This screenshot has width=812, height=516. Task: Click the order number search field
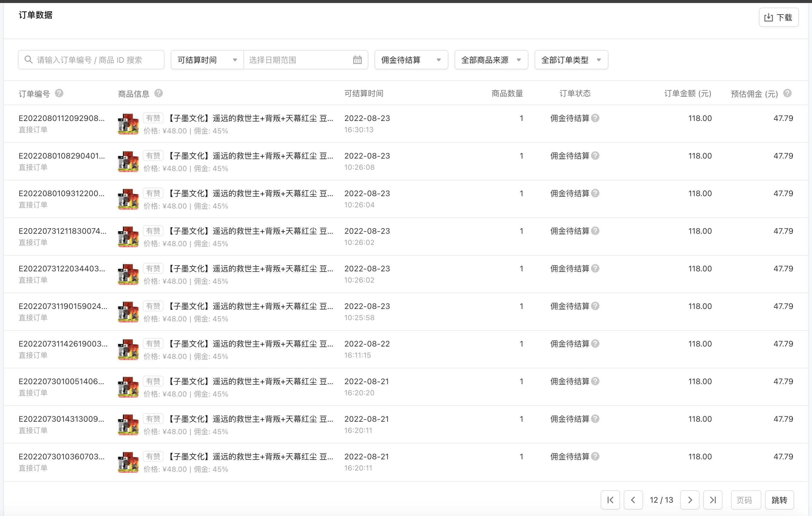pos(91,60)
